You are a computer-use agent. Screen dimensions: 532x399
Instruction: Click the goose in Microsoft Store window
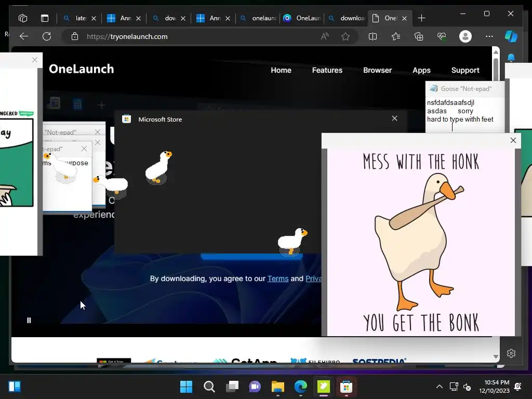158,167
